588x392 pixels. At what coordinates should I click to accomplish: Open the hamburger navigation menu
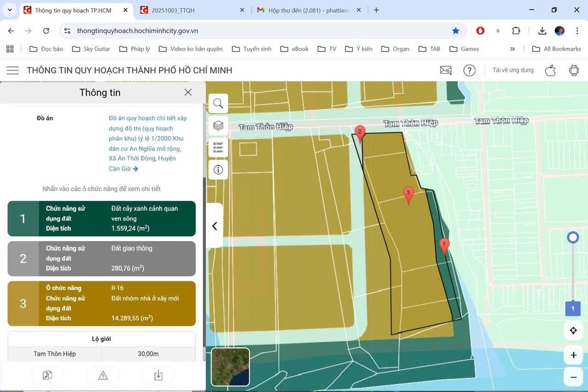[x=13, y=70]
